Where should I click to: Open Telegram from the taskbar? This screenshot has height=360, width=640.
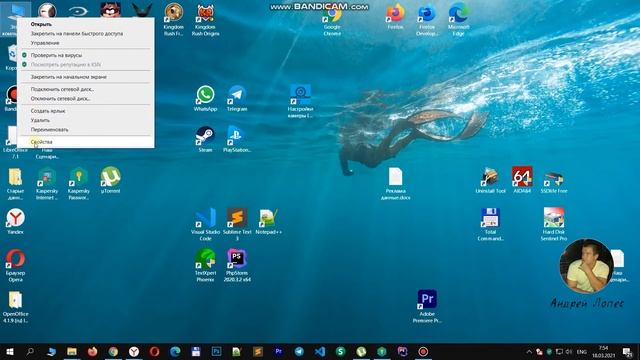point(299,351)
